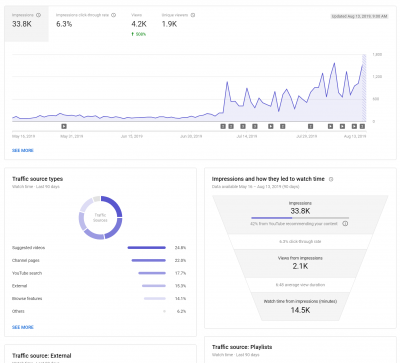Click the info icon beside click-through rate

[113, 15]
